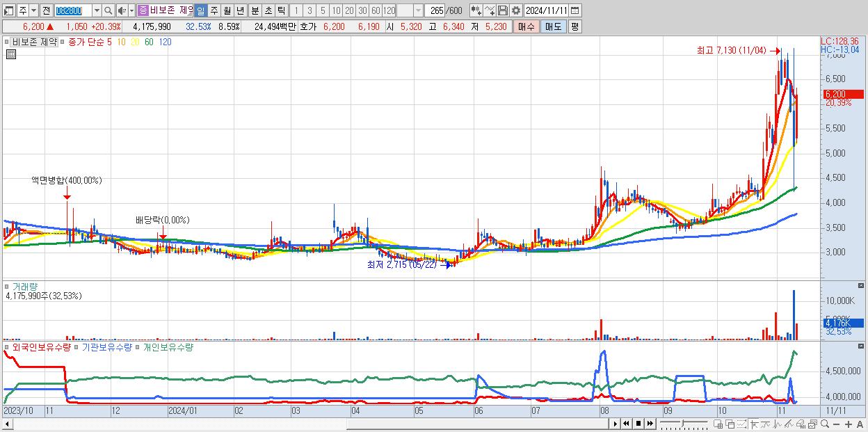Switch to second 초 chart period
This screenshot has width=868, height=432.
268,11
